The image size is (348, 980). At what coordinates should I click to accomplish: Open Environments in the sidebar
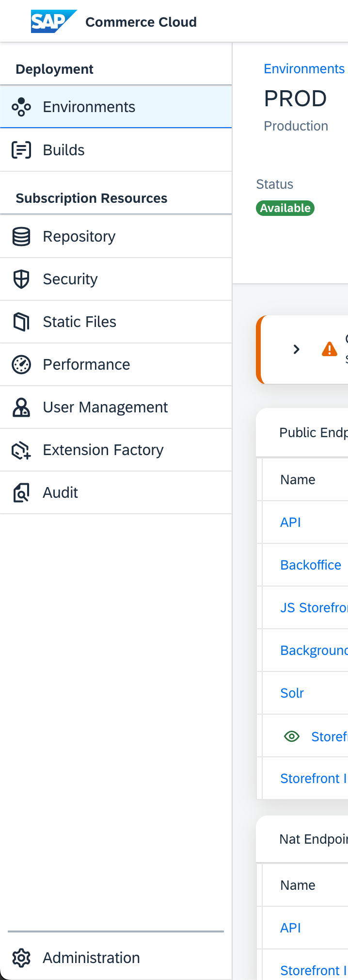(116, 107)
